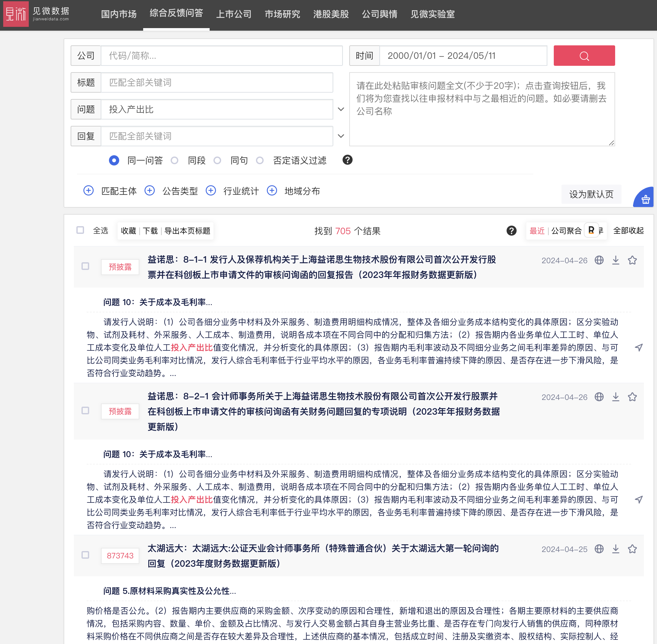Sort results by 最近
This screenshot has width=657, height=644.
click(x=537, y=231)
